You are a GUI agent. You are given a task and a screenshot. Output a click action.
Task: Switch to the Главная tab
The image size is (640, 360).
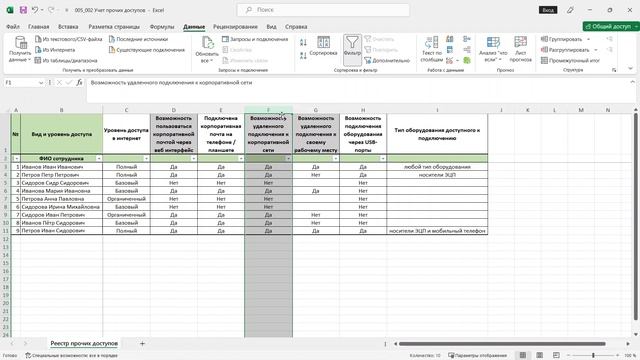38,27
